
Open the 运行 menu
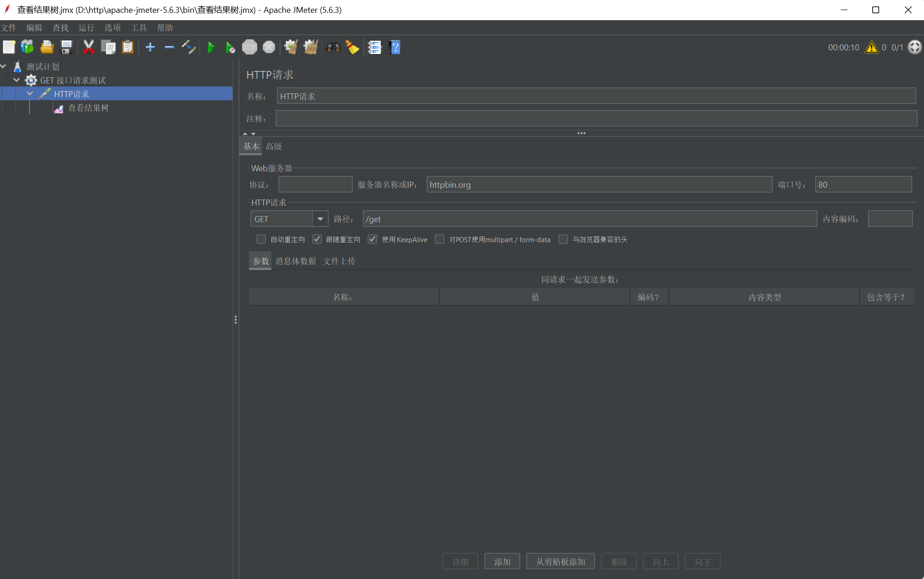[x=86, y=28]
